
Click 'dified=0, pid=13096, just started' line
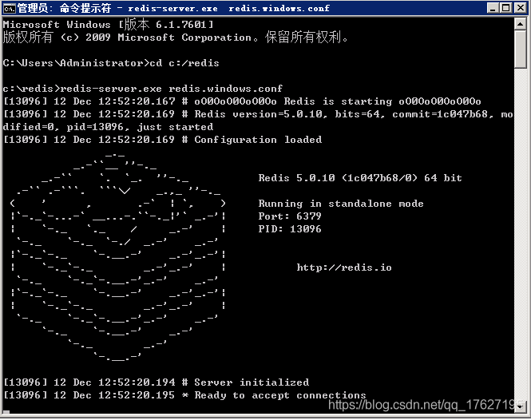[108, 127]
